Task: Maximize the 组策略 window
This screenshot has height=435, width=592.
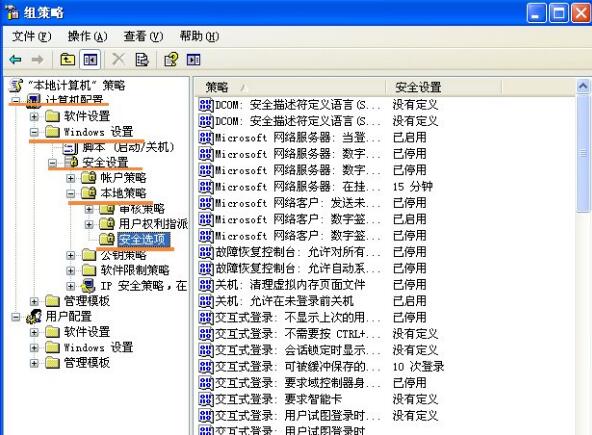Action: pos(558,13)
